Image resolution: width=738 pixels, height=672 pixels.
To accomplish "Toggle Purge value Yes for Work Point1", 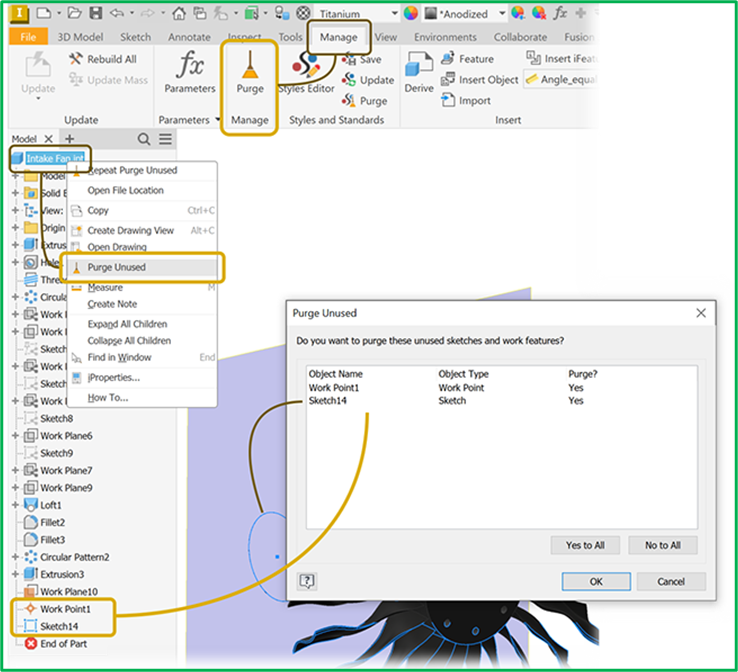I will click(576, 388).
